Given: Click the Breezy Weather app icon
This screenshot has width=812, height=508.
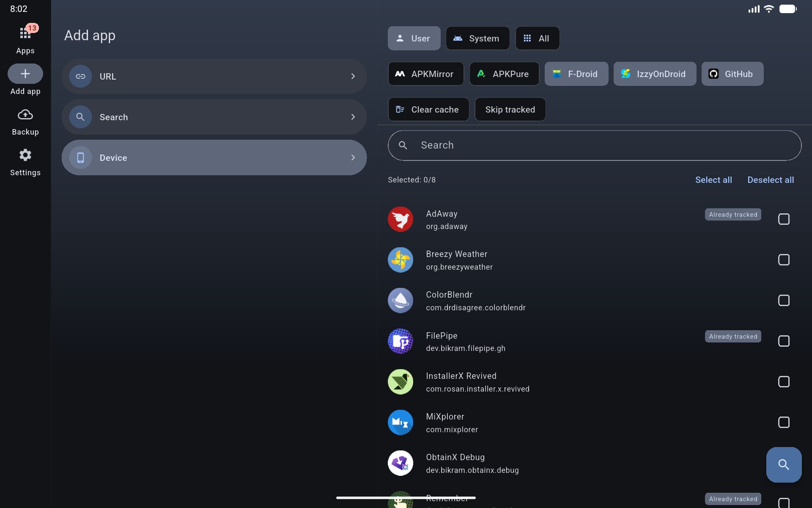Looking at the screenshot, I should (x=401, y=260).
